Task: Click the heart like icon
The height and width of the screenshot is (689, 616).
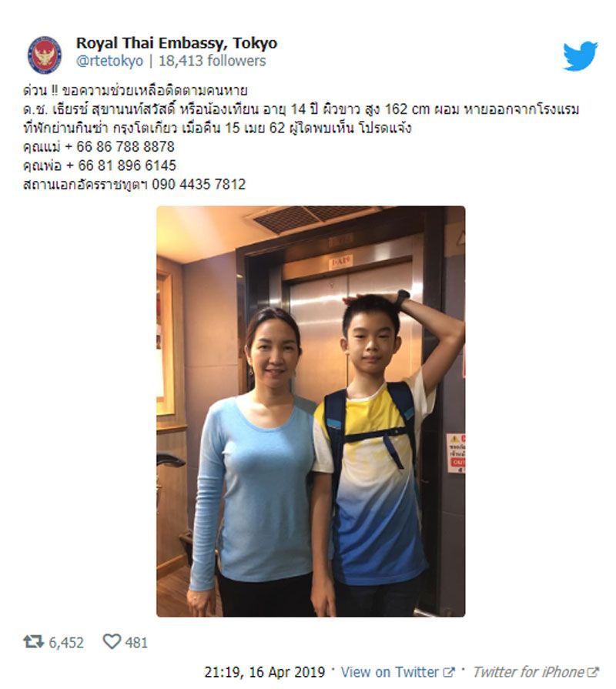Action: click(x=112, y=641)
